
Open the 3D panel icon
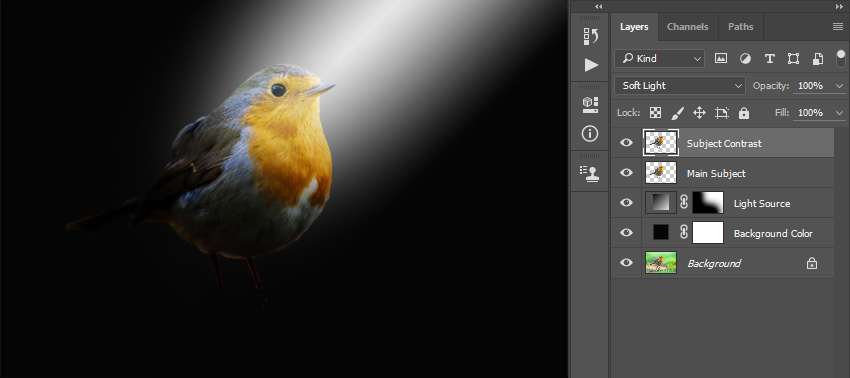pyautogui.click(x=590, y=105)
